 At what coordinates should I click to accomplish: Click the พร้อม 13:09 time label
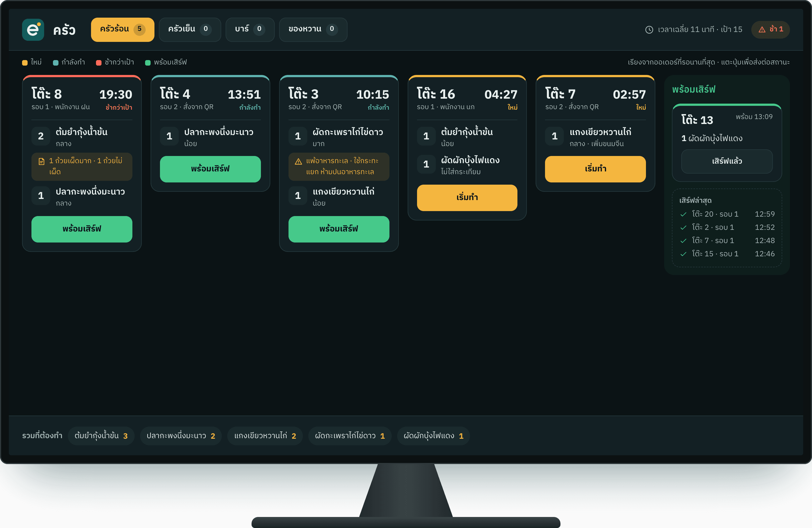pos(754,117)
